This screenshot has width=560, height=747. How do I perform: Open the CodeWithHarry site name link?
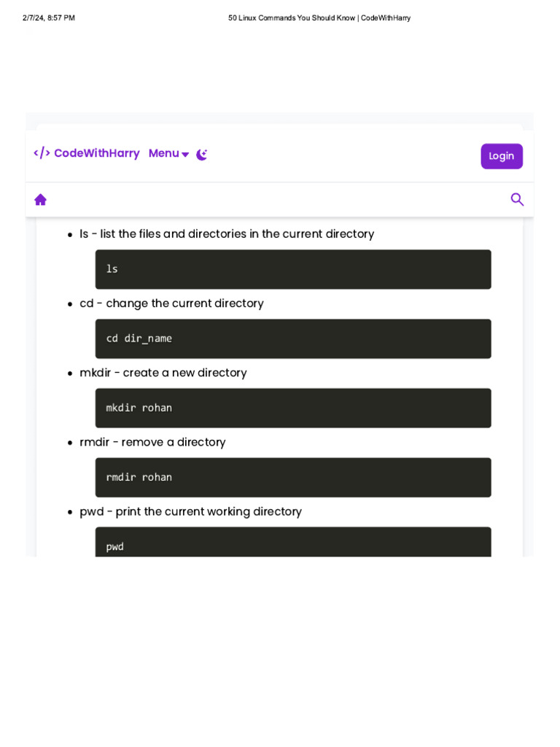pyautogui.click(x=96, y=153)
